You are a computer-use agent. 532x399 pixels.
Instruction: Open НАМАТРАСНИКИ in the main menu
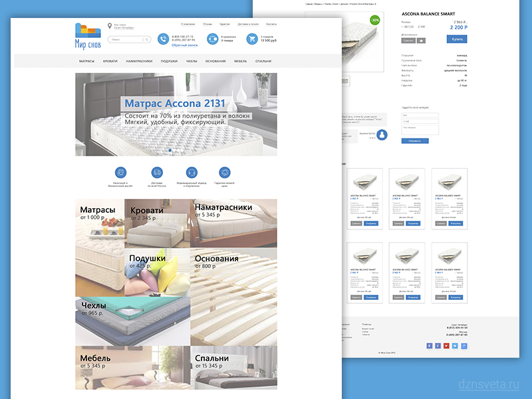tap(139, 61)
